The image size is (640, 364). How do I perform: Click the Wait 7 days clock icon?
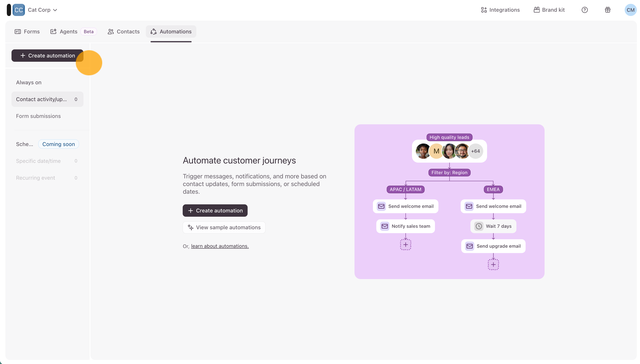(x=479, y=226)
